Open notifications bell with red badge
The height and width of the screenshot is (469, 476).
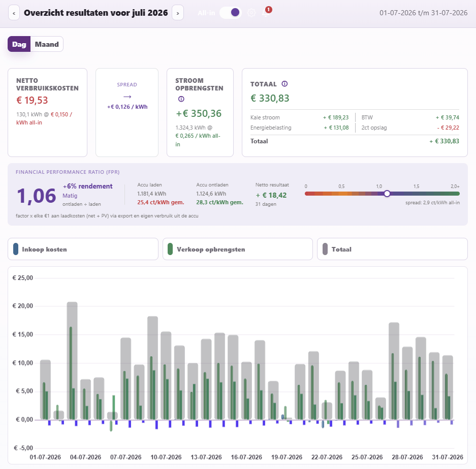[x=266, y=12]
